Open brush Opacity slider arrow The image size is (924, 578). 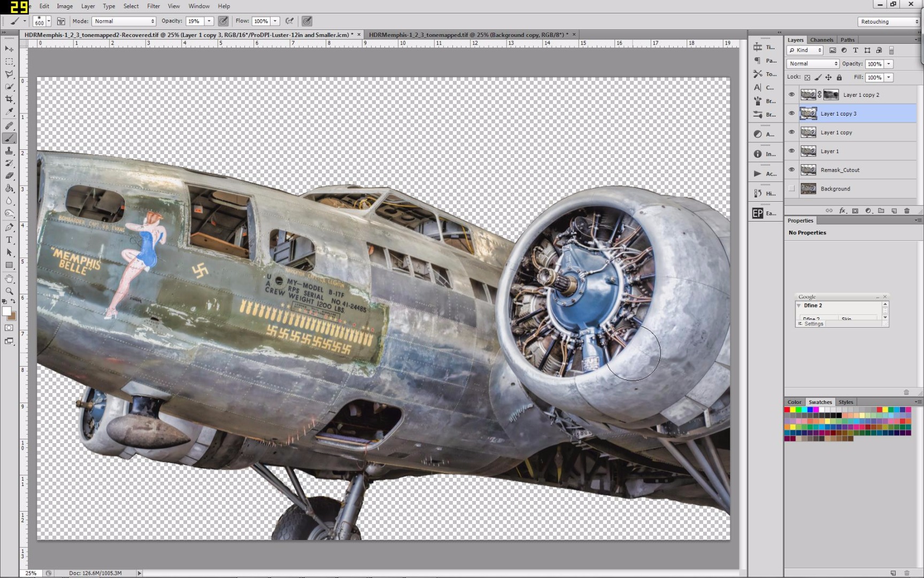[x=210, y=21]
